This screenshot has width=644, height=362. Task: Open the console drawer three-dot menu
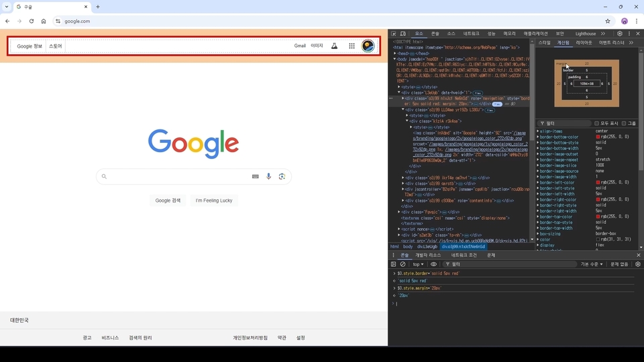[393, 255]
